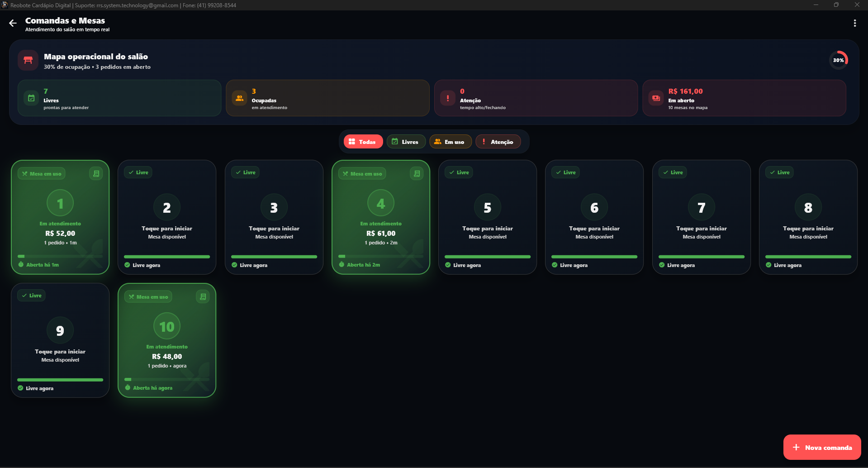Click the app icon in title bar
Image resolution: width=868 pixels, height=468 pixels.
(x=5, y=5)
